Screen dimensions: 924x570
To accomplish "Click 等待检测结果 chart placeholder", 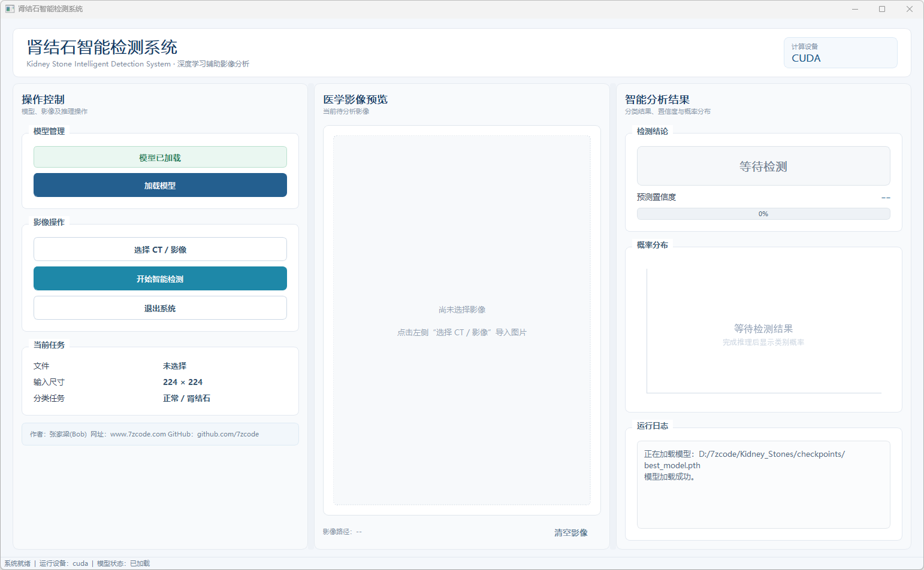I will pyautogui.click(x=763, y=329).
